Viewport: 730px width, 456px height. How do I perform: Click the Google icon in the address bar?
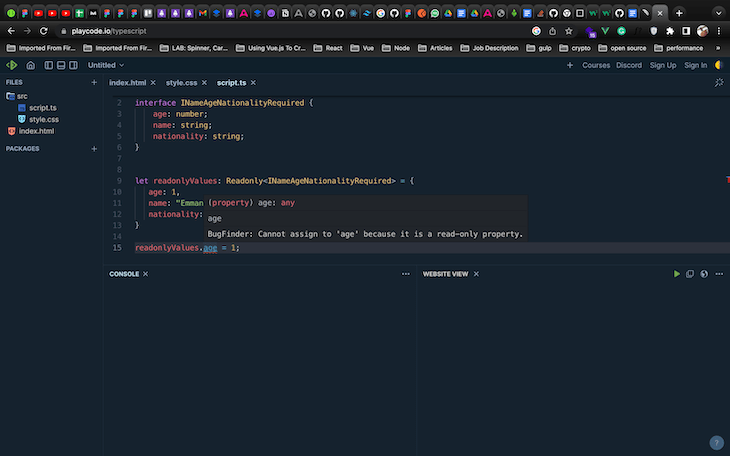[x=536, y=31]
